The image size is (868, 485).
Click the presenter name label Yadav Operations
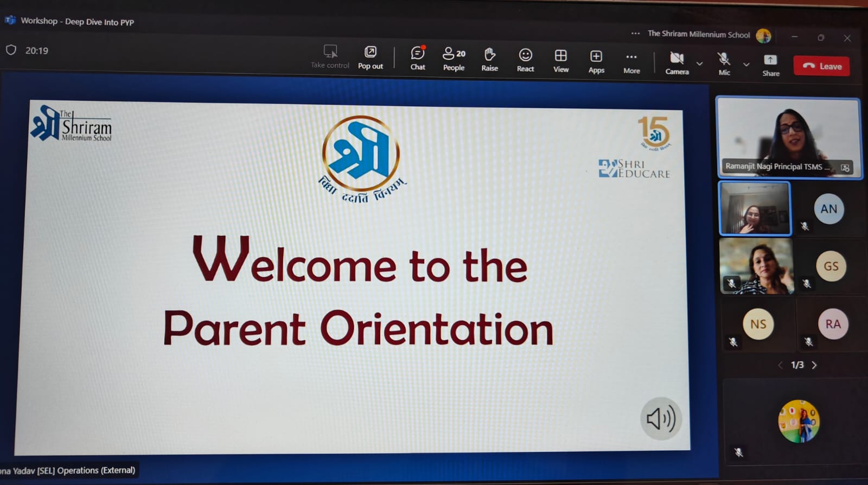pos(67,470)
